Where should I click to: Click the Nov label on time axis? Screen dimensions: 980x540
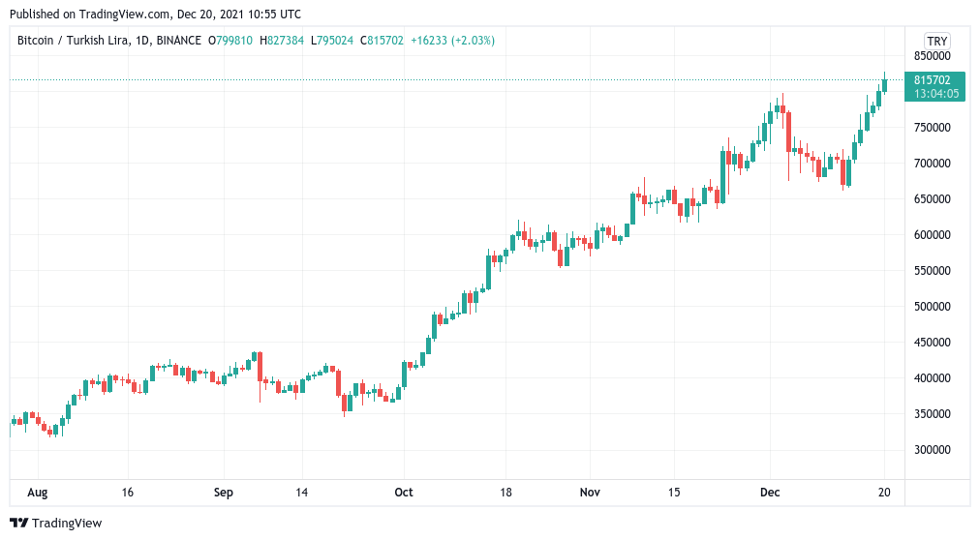coord(590,493)
